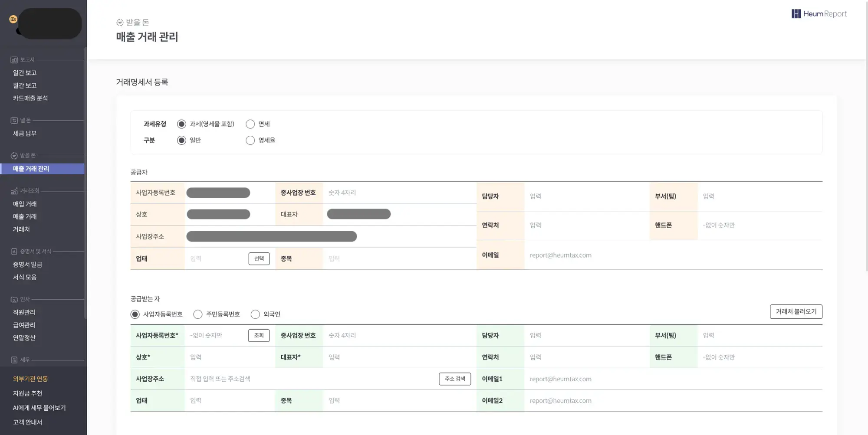The height and width of the screenshot is (435, 868).
Task: Click the 낼 돈 section icon
Action: pos(14,121)
